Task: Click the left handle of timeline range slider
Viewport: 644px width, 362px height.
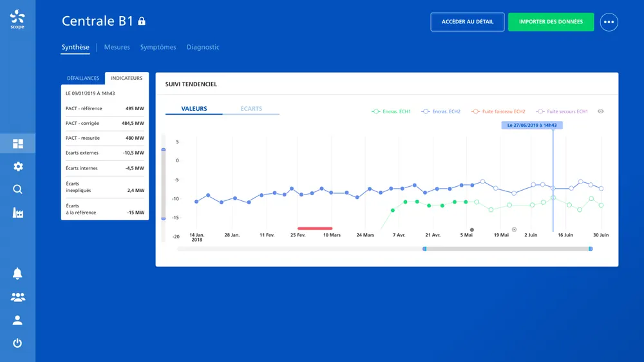Action: [x=424, y=249]
